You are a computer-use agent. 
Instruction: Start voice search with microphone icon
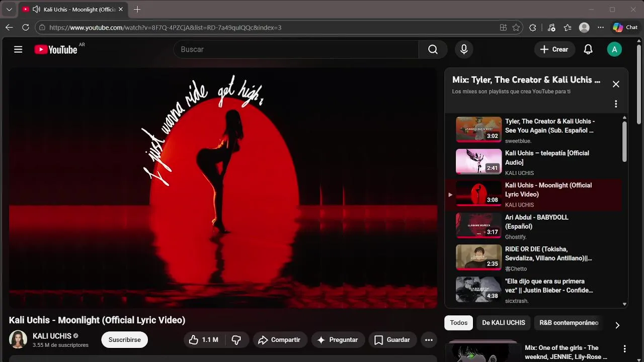(464, 49)
